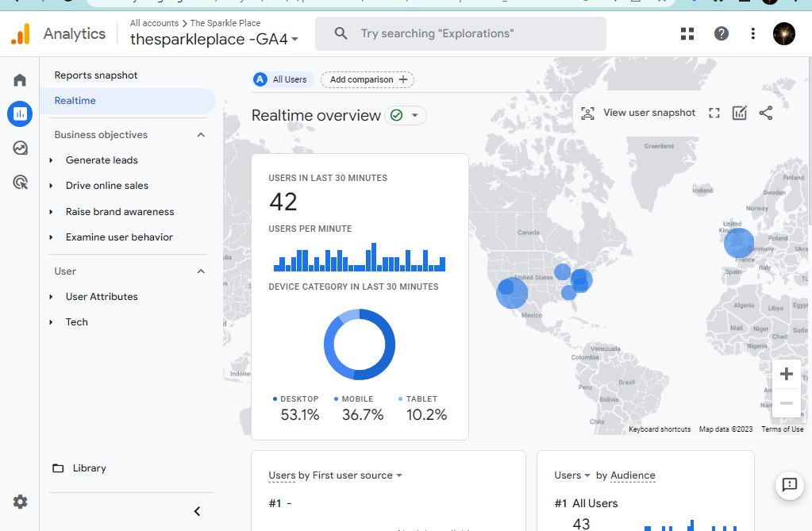This screenshot has width=812, height=531.
Task: Open the Explore icon in left rail
Action: pyautogui.click(x=20, y=148)
